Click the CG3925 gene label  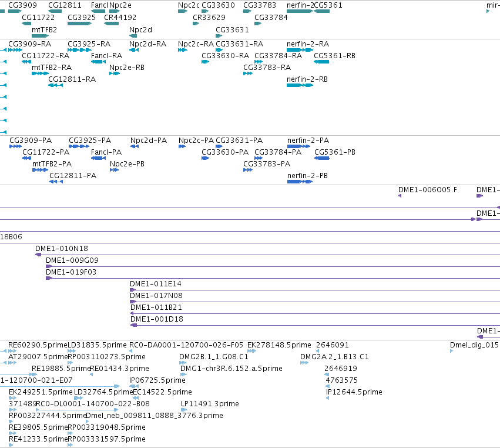(81, 17)
